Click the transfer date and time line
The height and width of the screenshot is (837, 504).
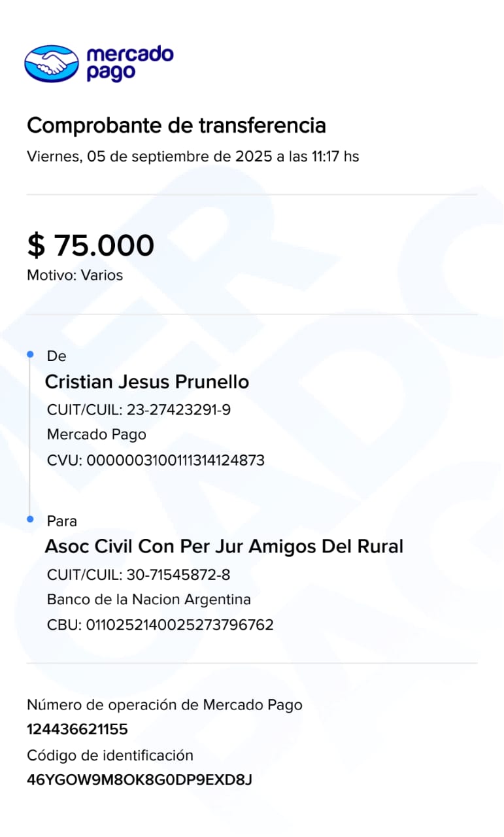193,157
